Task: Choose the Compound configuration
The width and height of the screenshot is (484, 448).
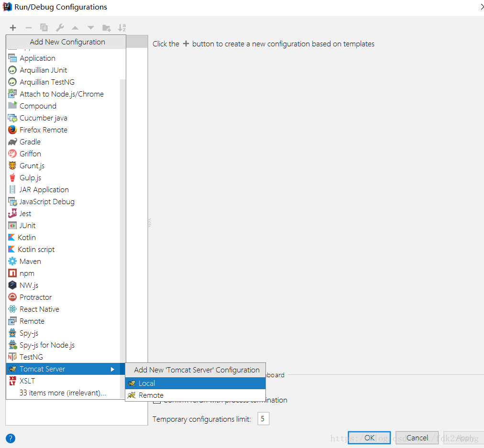Action: pos(63,106)
